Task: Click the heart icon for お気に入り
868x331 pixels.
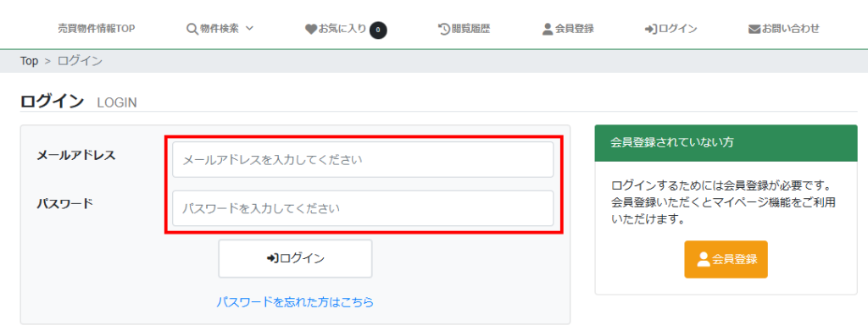Action: point(310,29)
